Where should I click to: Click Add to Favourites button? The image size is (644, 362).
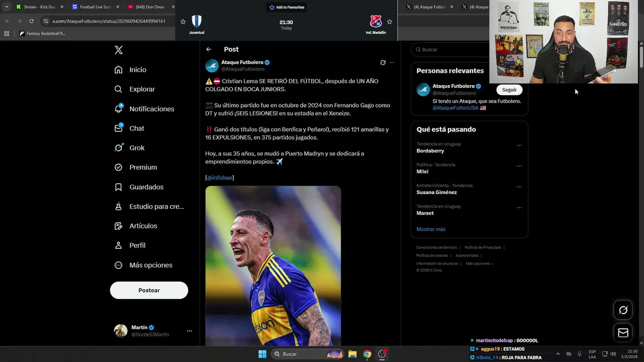point(287,7)
